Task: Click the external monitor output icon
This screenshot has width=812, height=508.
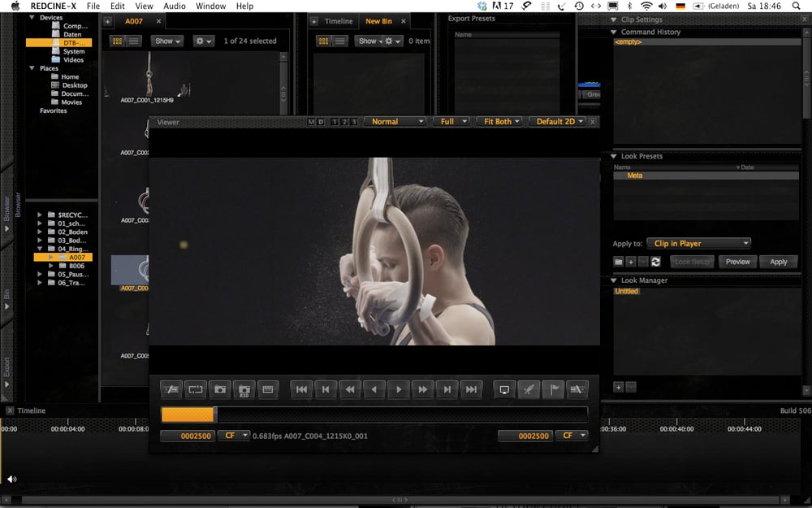Action: tap(504, 389)
